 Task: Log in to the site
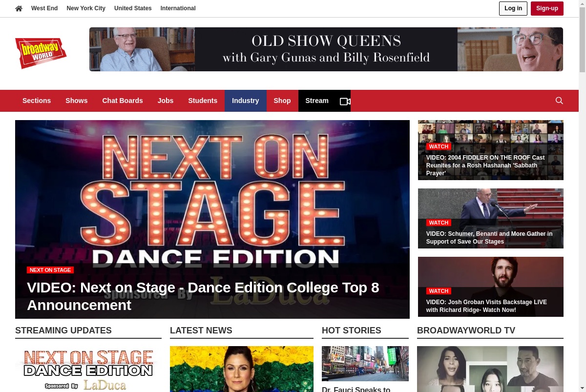point(513,8)
